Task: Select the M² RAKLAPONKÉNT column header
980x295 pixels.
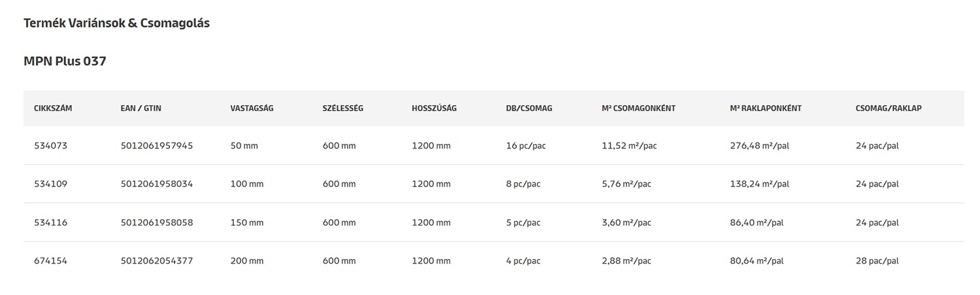Action: pyautogui.click(x=765, y=109)
